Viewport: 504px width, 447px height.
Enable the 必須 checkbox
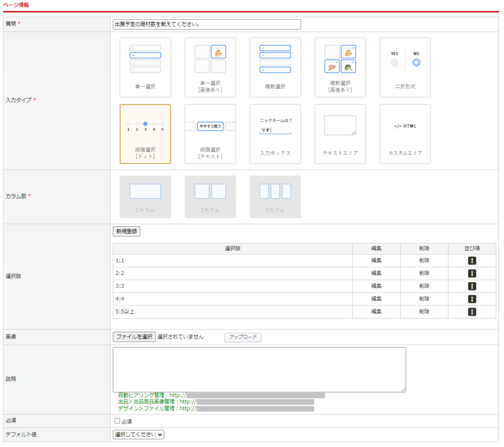[x=117, y=421]
